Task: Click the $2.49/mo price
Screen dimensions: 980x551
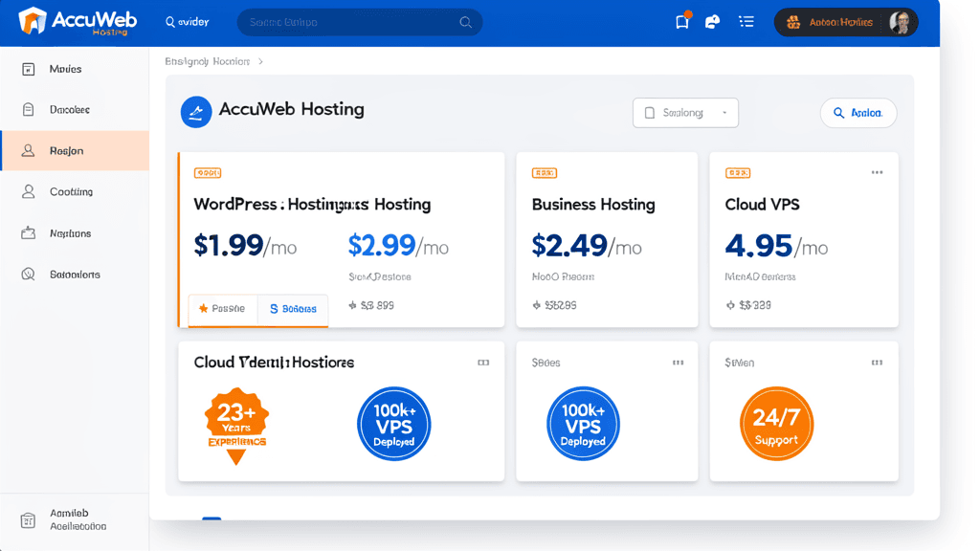Action: point(587,246)
